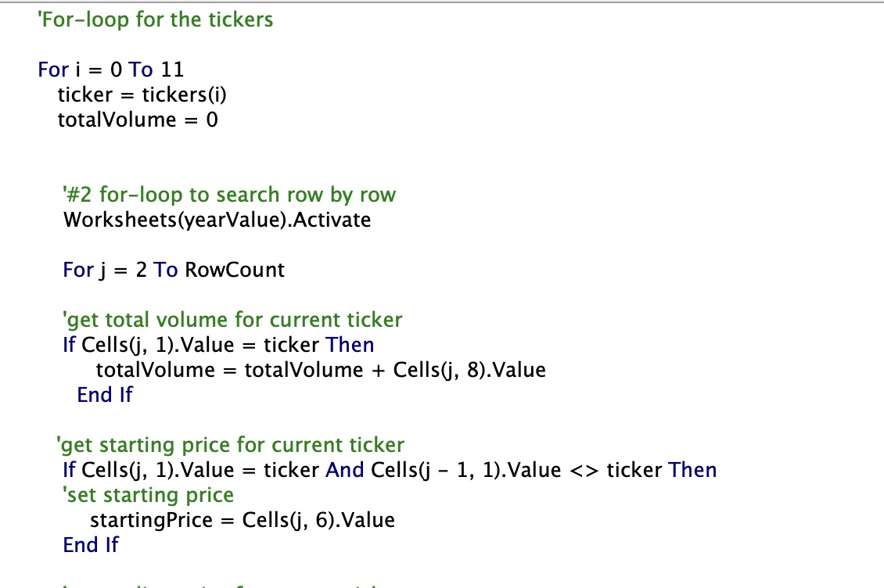Click the 'totalVolume = 0' statement
Image resolution: width=884 pixels, height=588 pixels.
coord(138,120)
